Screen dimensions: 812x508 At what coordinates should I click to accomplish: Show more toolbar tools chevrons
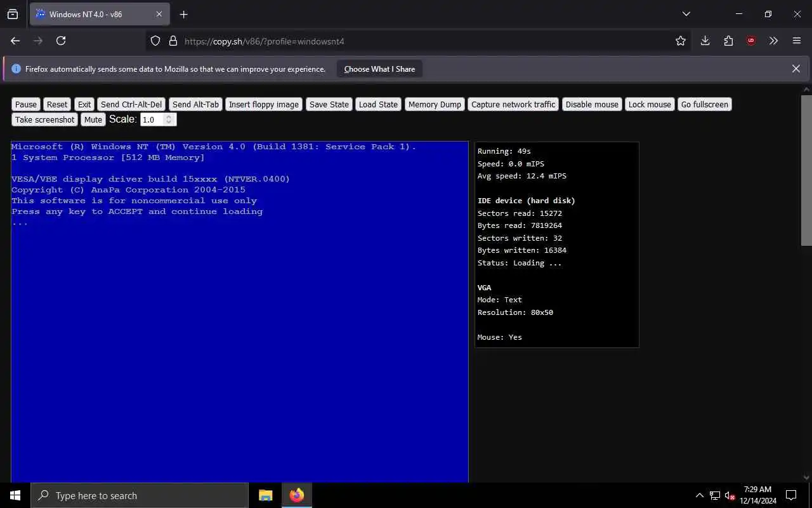pyautogui.click(x=773, y=41)
